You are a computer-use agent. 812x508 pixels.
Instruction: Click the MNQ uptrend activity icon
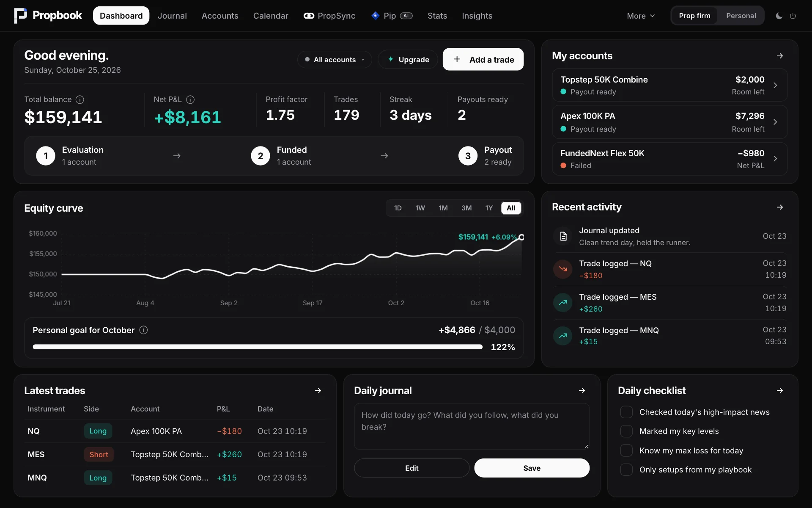563,336
